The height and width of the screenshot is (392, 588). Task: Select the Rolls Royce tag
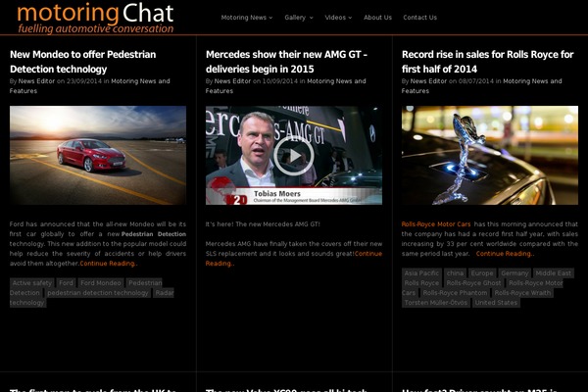coord(421,283)
